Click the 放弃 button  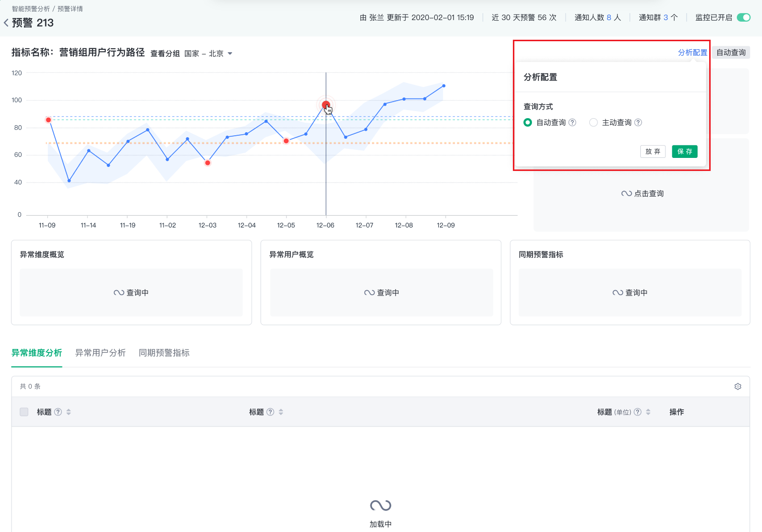click(653, 151)
